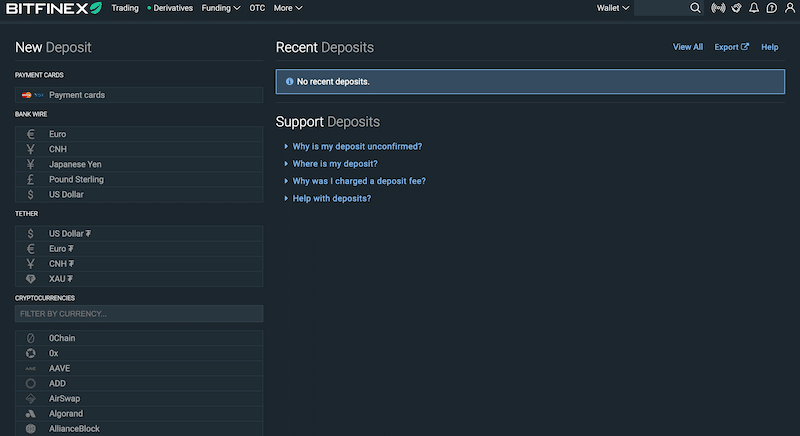Click the Euro symbol under Bank Wire
This screenshot has width=800, height=436.
pyautogui.click(x=31, y=134)
